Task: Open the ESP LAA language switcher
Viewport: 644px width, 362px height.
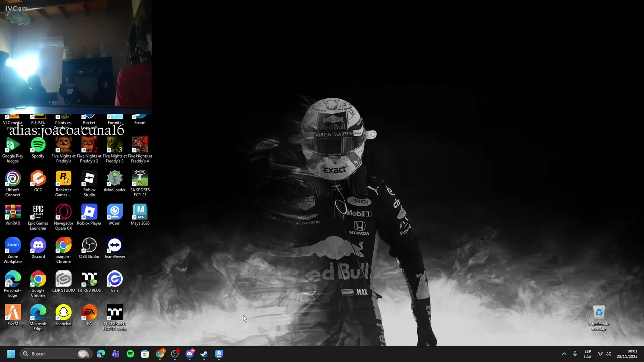Action: [x=588, y=354]
